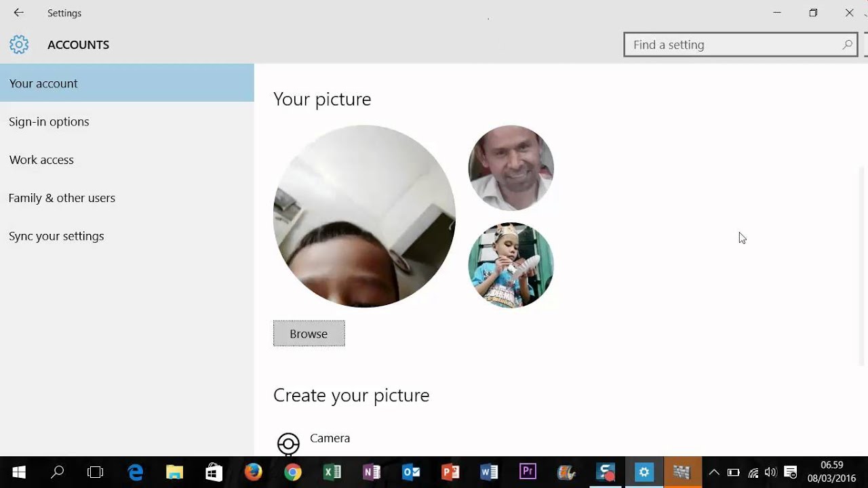The height and width of the screenshot is (488, 868).
Task: Open Outlook from the taskbar
Action: [x=411, y=472]
